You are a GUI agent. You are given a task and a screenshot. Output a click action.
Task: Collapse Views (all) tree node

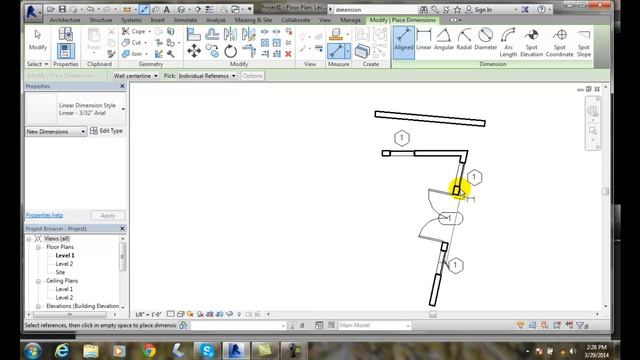[29, 239]
